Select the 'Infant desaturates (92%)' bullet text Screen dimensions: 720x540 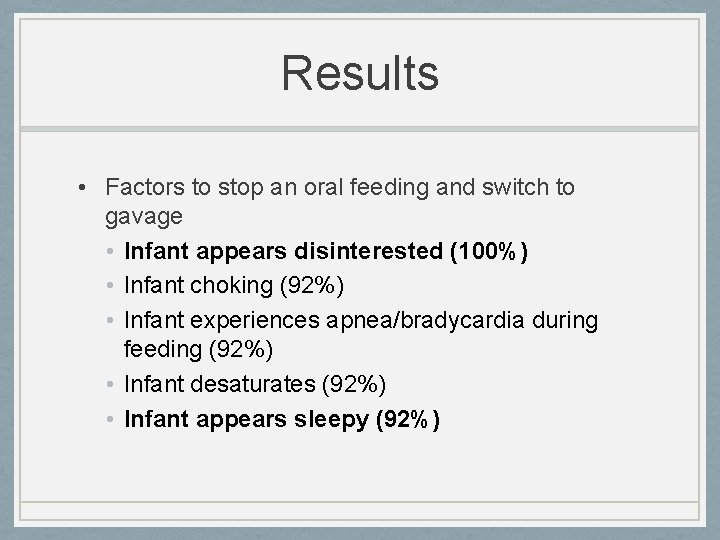(255, 384)
